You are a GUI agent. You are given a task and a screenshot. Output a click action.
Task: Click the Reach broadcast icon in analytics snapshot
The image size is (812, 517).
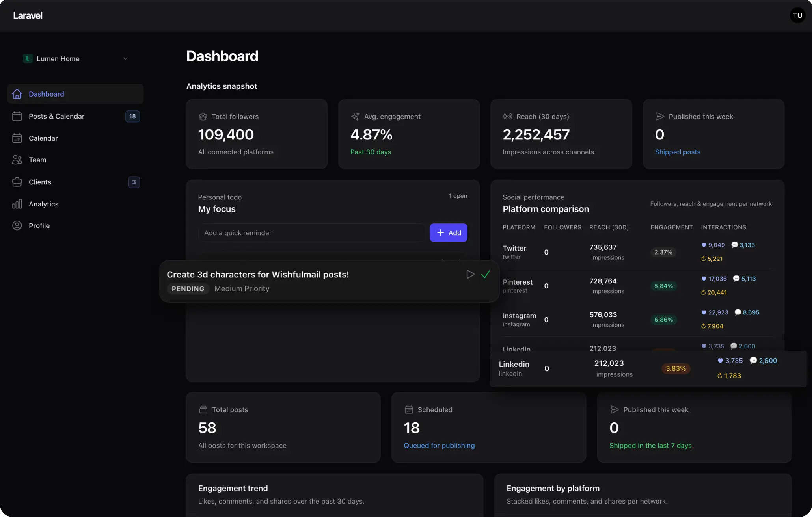(508, 116)
